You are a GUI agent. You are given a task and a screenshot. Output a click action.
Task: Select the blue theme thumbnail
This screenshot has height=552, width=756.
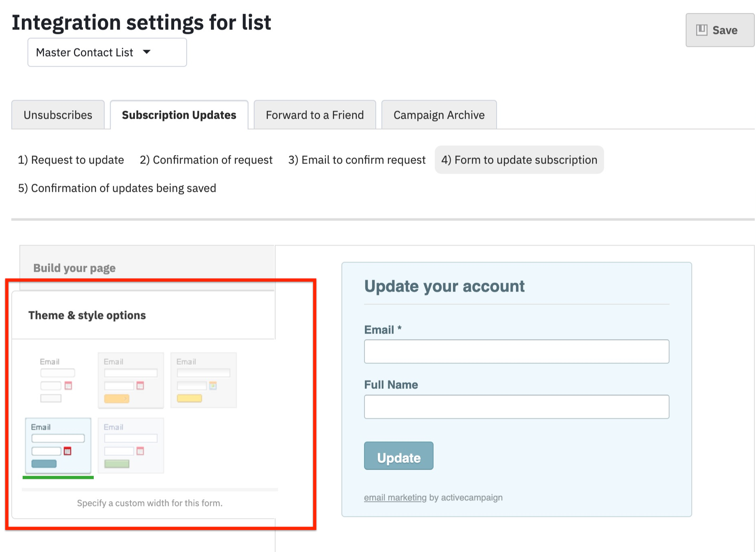[58, 445]
